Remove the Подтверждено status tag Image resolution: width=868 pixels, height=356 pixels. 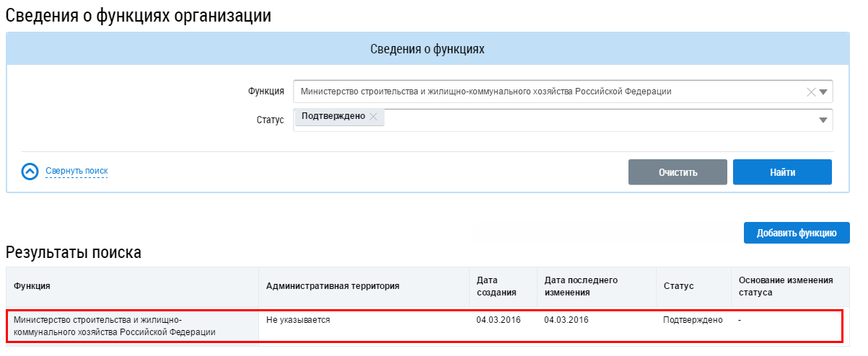coord(373,117)
